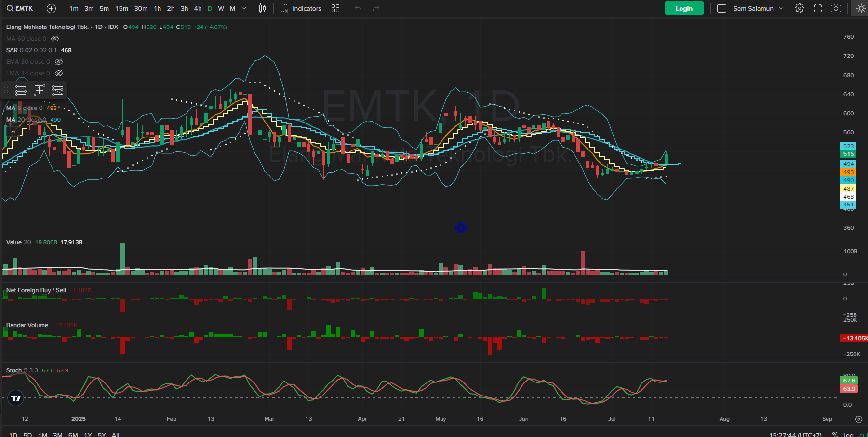Click the redo arrow

coord(376,8)
